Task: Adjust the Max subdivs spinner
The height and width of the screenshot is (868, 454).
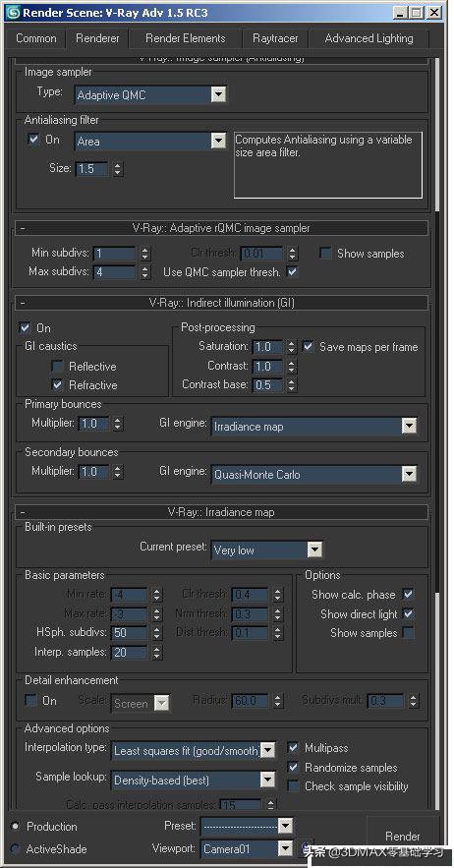Action: [145, 272]
